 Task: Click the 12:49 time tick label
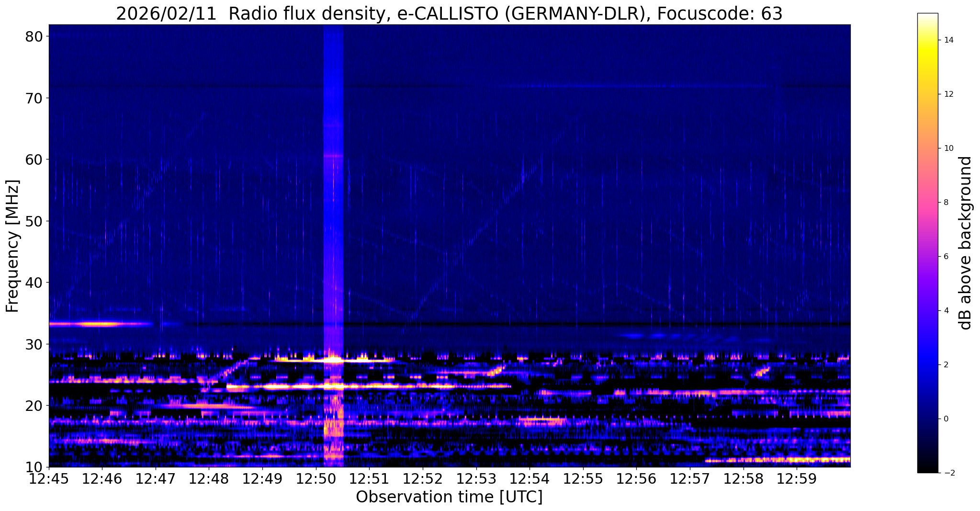262,479
